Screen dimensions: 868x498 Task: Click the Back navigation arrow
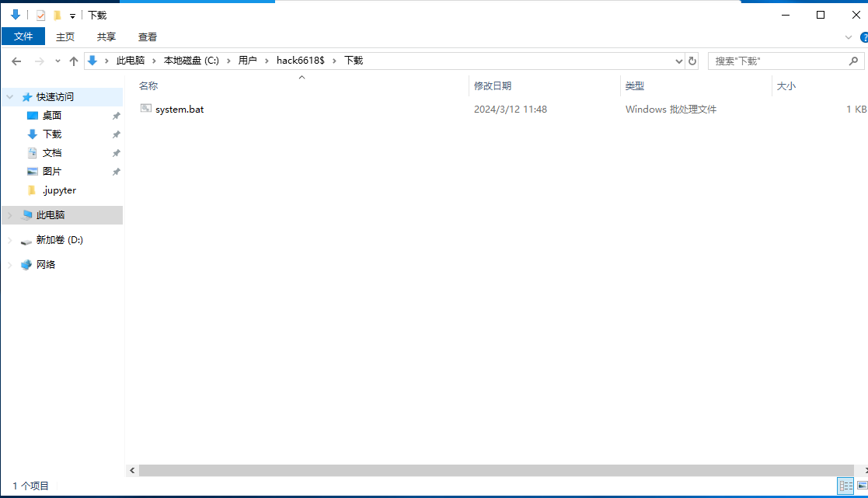coord(16,61)
